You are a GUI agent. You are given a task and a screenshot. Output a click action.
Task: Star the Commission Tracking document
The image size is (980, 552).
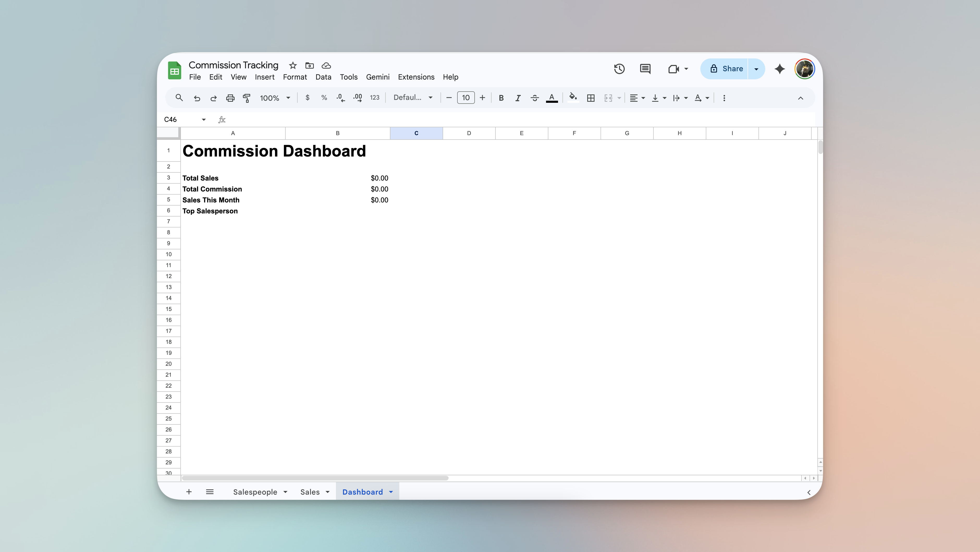point(292,65)
